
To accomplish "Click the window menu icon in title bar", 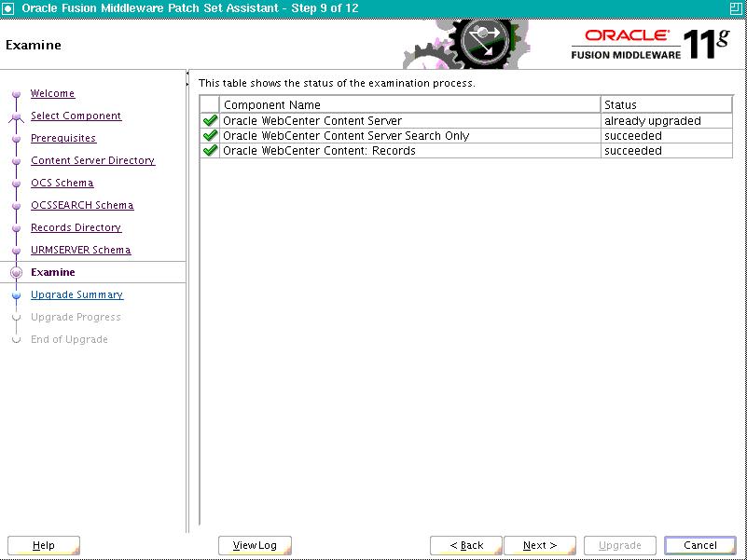I will click(8, 8).
